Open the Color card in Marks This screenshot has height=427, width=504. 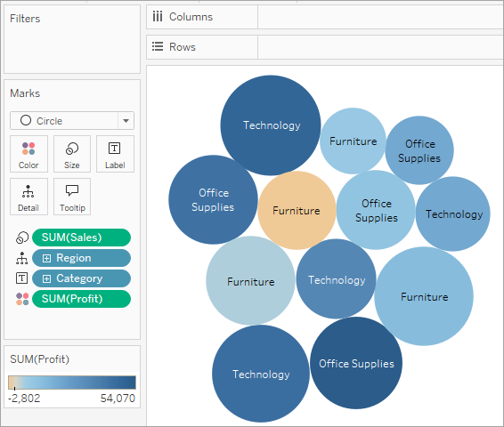coord(28,154)
